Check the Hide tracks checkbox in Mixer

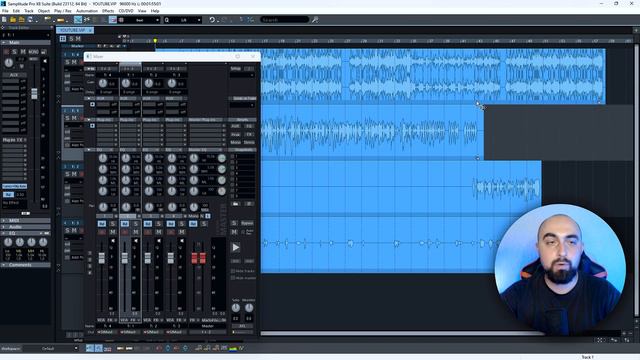pos(233,271)
